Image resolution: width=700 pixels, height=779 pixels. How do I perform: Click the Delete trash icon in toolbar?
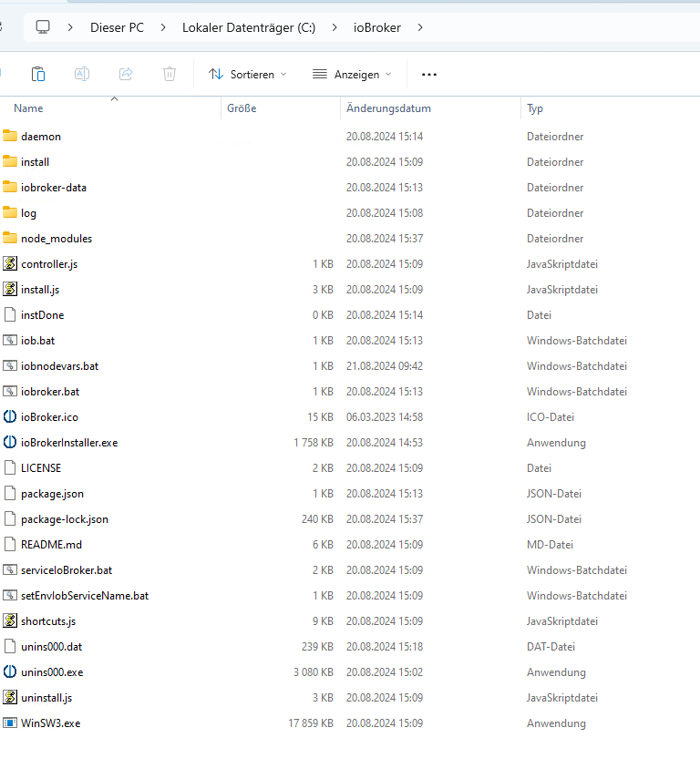pyautogui.click(x=170, y=74)
